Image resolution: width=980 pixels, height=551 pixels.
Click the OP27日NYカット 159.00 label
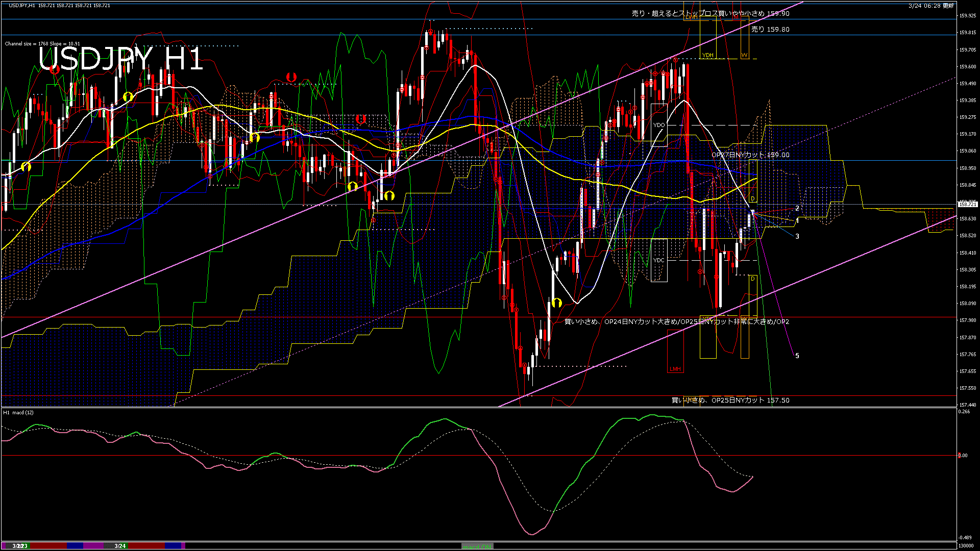click(x=750, y=155)
